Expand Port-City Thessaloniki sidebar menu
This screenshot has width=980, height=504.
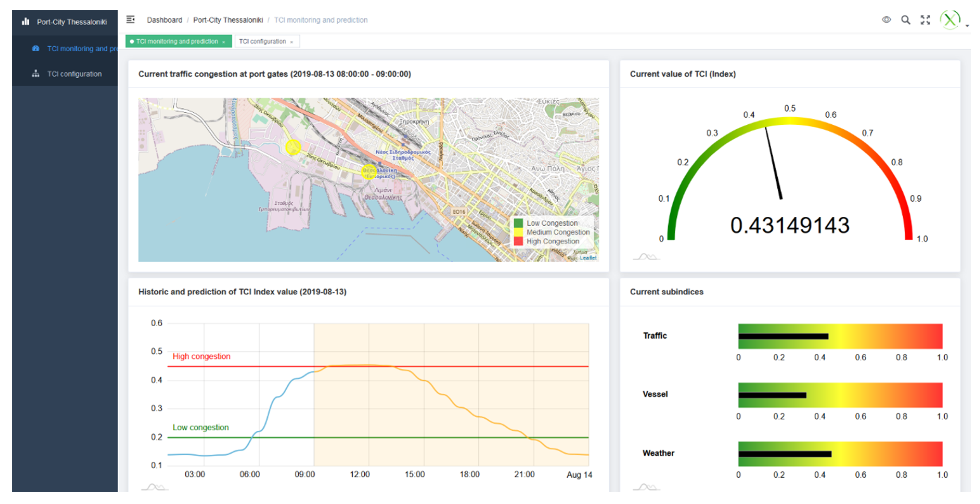[72, 22]
